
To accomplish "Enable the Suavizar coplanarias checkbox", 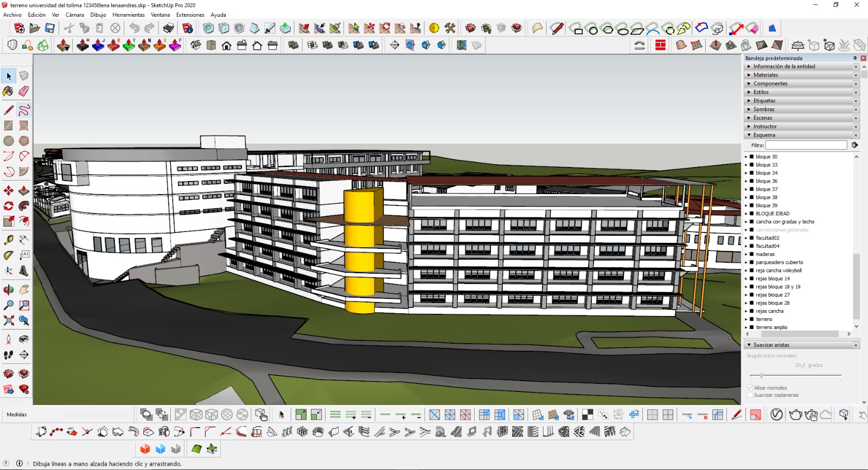I will pyautogui.click(x=750, y=395).
